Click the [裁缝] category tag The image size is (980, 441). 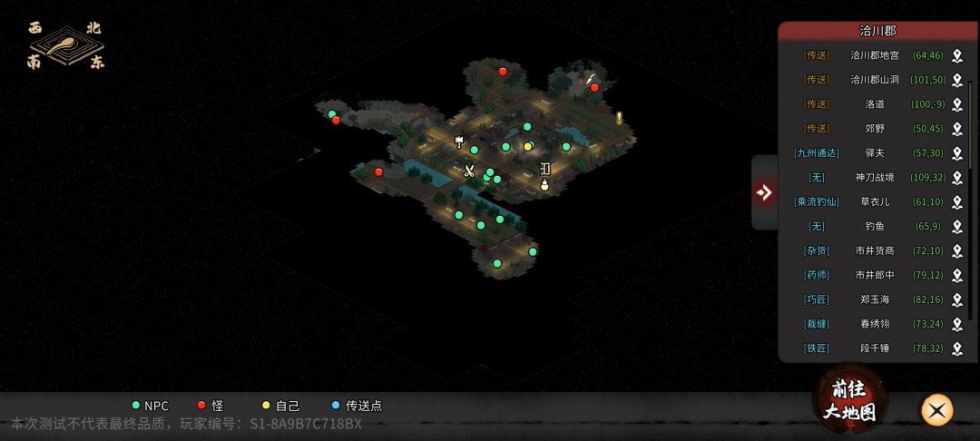click(817, 324)
